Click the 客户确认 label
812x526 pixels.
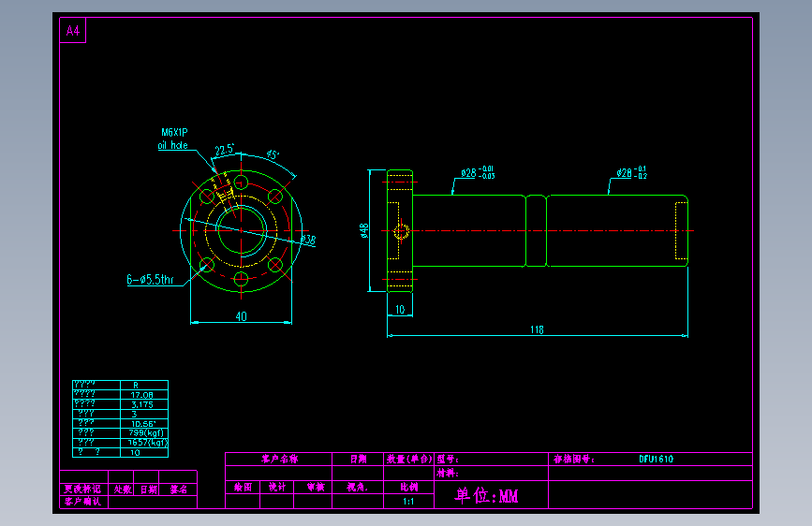82,501
